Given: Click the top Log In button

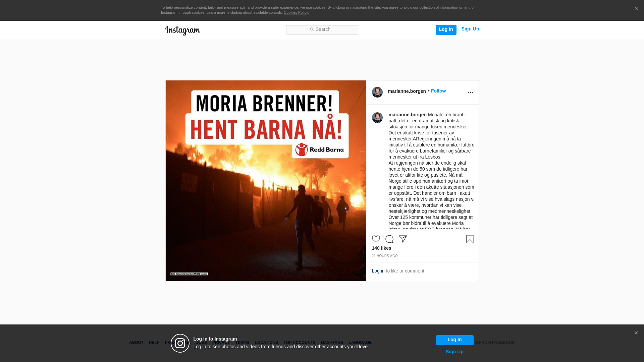Looking at the screenshot, I should 446,29.
